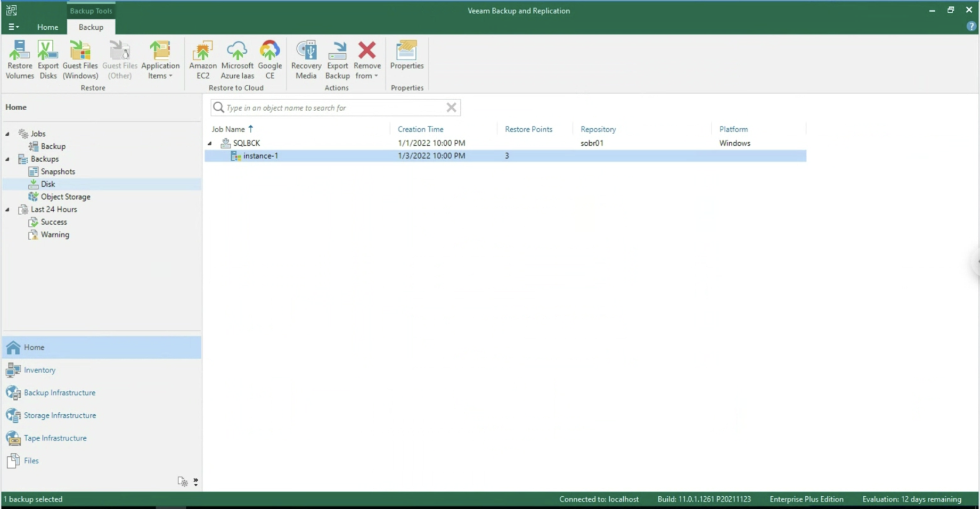Select Backup under Jobs
This screenshot has width=980, height=509.
click(53, 146)
